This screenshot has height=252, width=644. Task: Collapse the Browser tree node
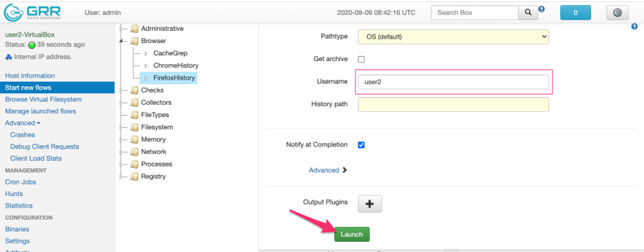coord(121,41)
